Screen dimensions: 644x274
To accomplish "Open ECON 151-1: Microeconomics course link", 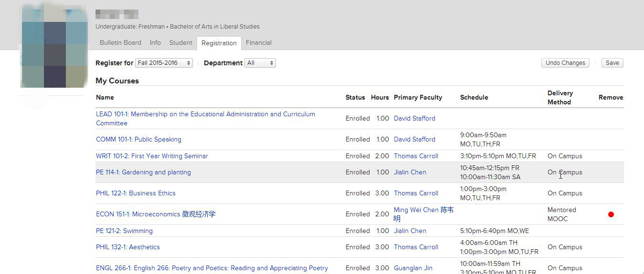I will coord(156,214).
